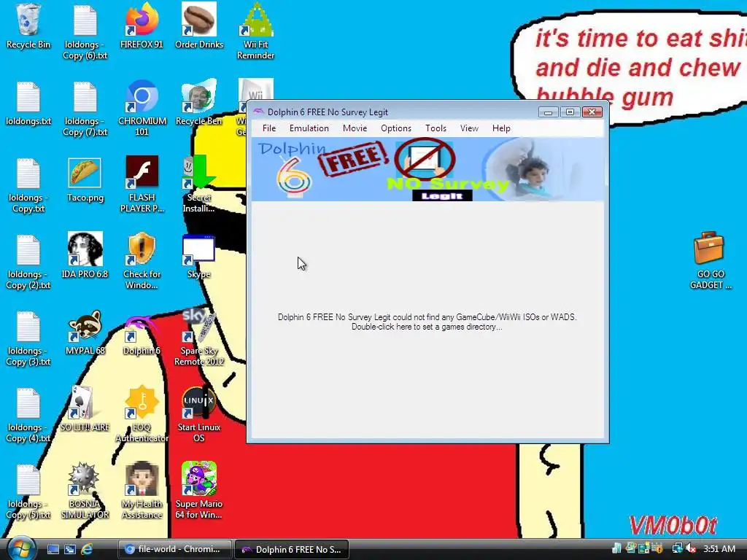Select loldongs - Copy (4).txt file

[x=28, y=415]
